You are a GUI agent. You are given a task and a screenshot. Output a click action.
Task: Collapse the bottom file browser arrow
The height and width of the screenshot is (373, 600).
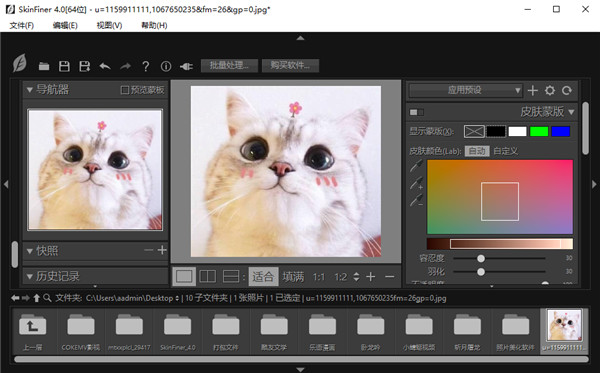[x=300, y=370]
